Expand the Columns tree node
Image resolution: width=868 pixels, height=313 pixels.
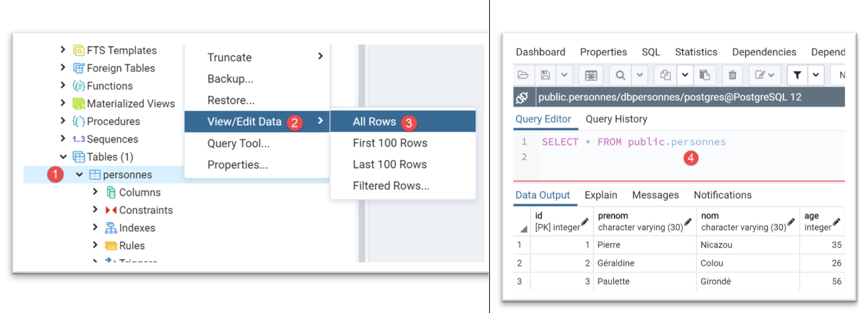click(95, 192)
